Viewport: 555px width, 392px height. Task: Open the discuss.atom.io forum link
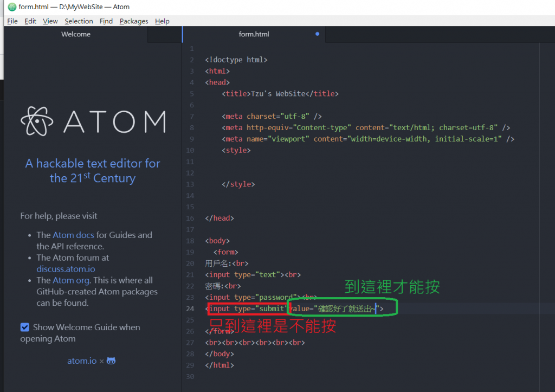66,269
